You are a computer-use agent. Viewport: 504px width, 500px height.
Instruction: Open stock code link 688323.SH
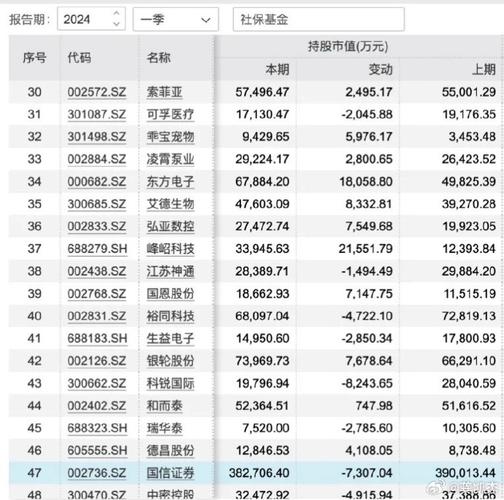click(x=98, y=428)
